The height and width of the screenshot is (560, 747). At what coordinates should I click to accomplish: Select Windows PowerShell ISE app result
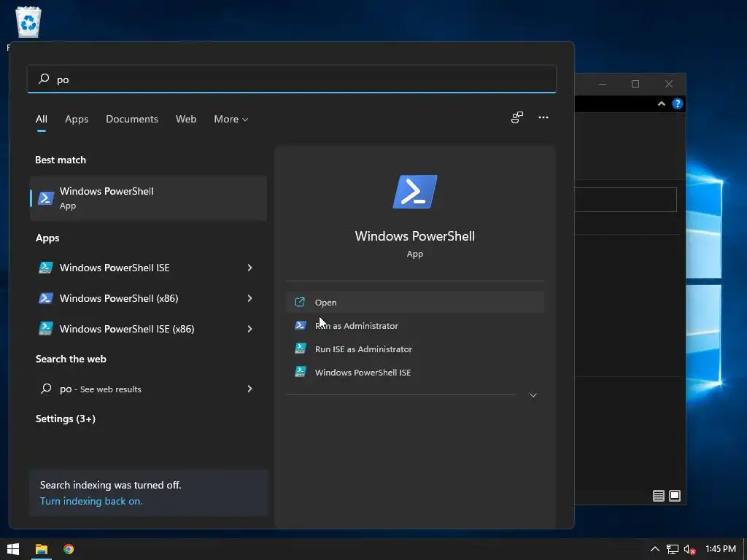(149, 268)
